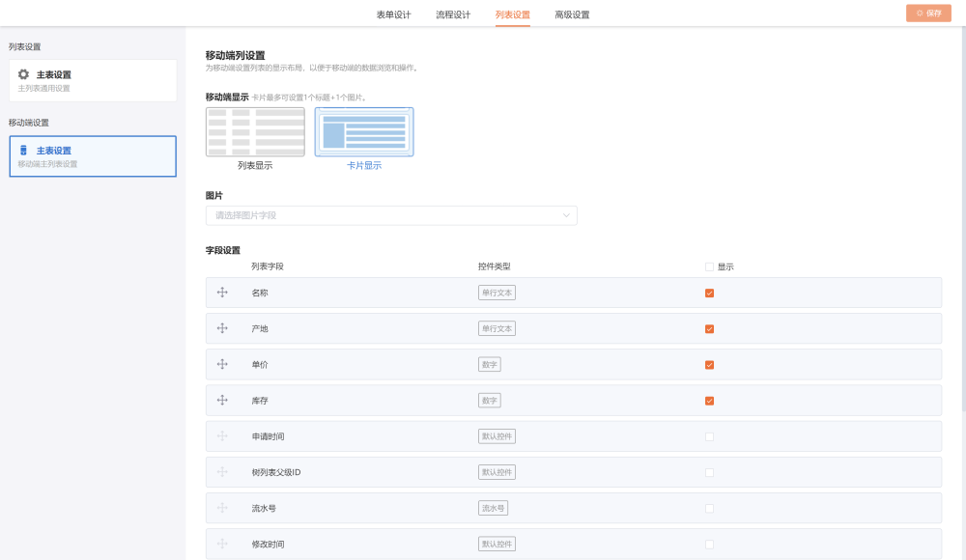
Task: Click the drag handle icon for 申请时间 row
Action: tap(222, 436)
